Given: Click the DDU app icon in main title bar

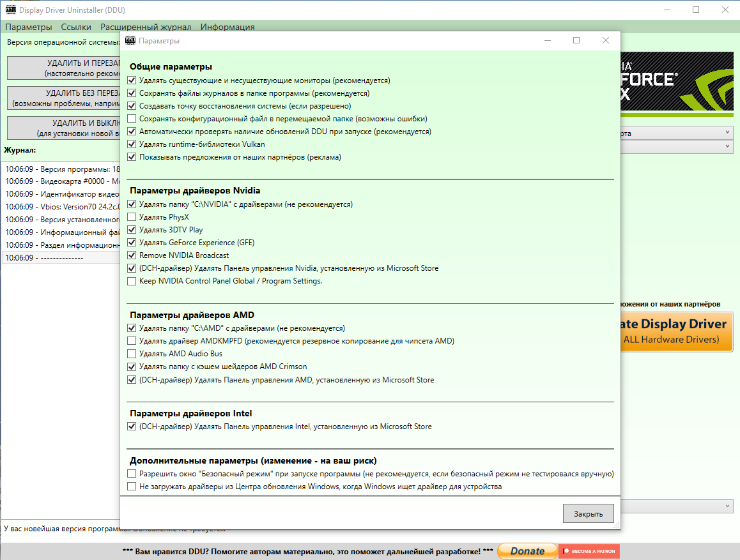Looking at the screenshot, I should pyautogui.click(x=10, y=10).
